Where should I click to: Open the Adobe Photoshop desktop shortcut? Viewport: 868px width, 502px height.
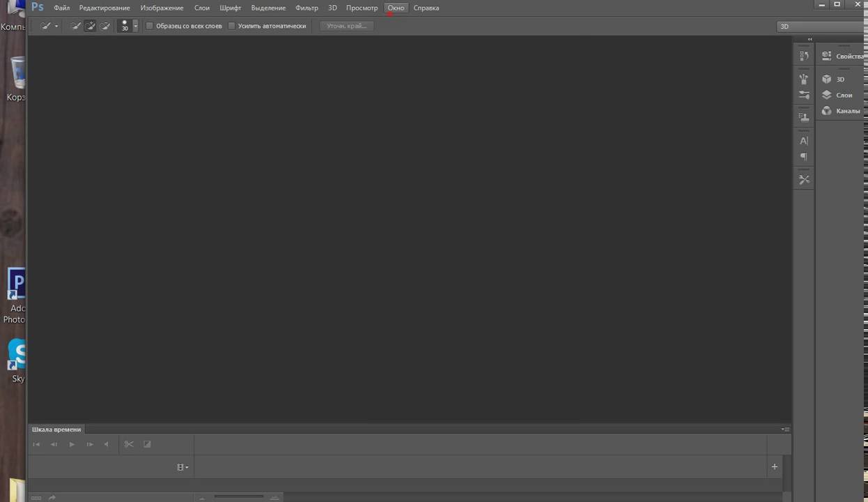(15, 296)
